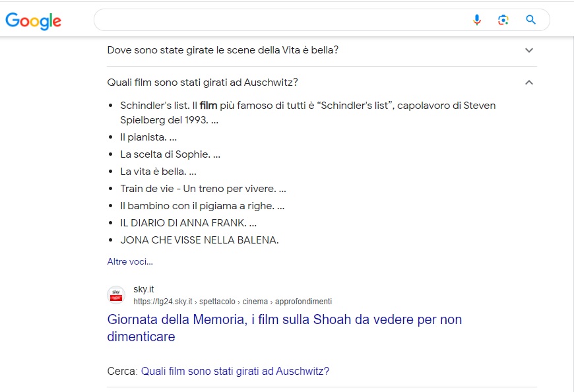Viewport: 574px width, 392px height.
Task: Start voice search with microphone icon
Action: tap(476, 20)
